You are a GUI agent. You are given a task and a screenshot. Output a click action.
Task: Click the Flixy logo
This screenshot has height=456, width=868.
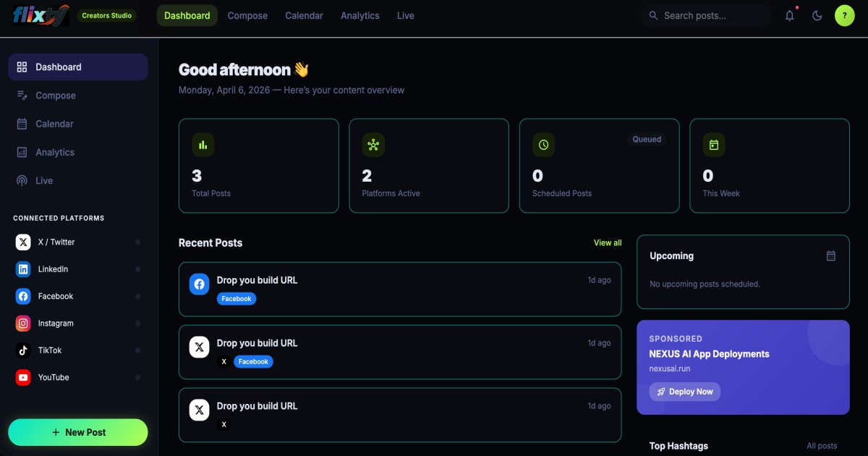[41, 15]
